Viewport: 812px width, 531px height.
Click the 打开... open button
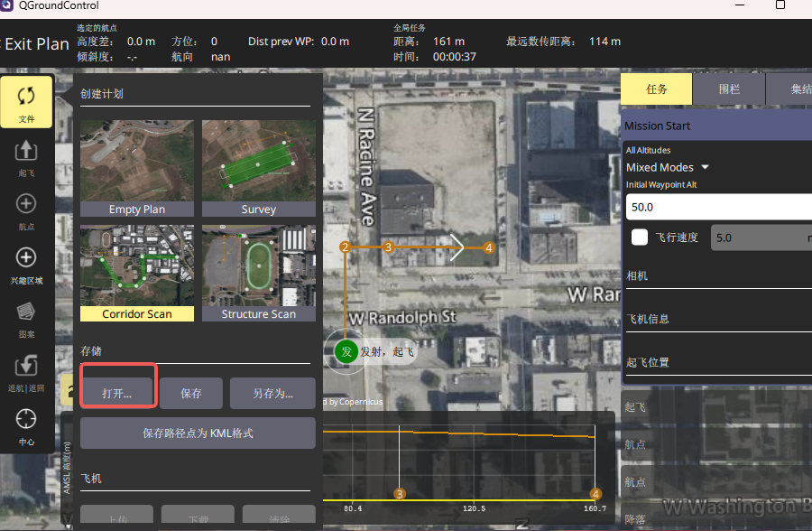117,393
